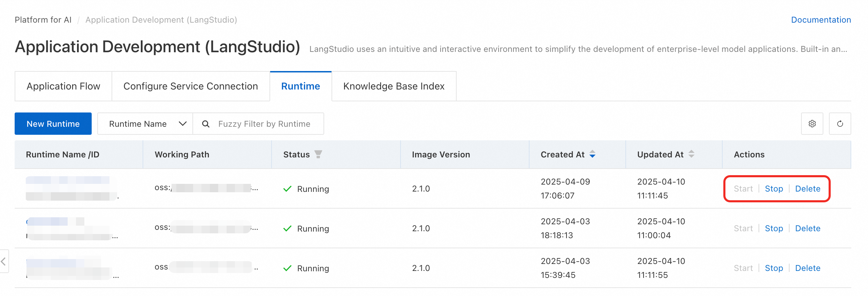Go to Platform for AI breadcrumb
This screenshot has height=296, width=868.
click(43, 20)
